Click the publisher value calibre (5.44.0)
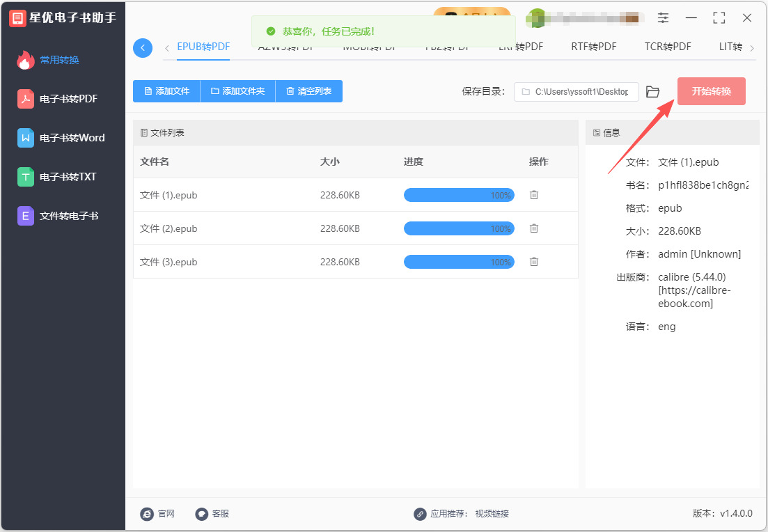This screenshot has height=532, width=768. pyautogui.click(x=692, y=276)
